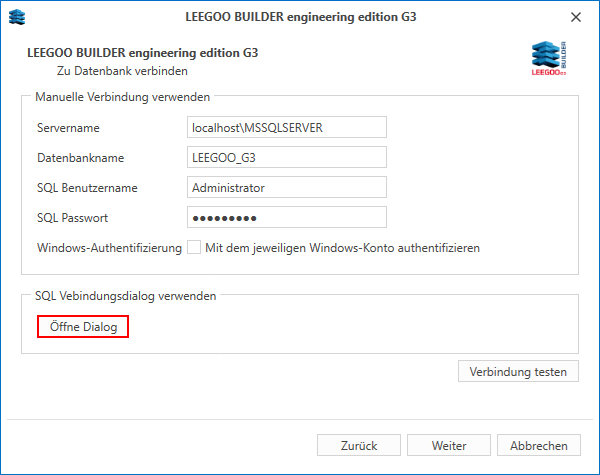Image resolution: width=600 pixels, height=475 pixels.
Task: Click the 'SQL Benutzername' label
Action: point(87,188)
